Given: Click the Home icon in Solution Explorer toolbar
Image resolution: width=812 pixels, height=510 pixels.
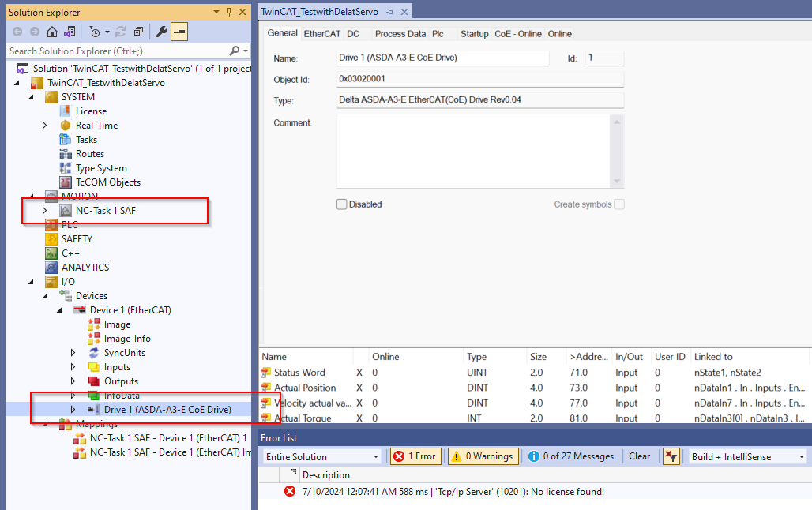Looking at the screenshot, I should [x=52, y=32].
